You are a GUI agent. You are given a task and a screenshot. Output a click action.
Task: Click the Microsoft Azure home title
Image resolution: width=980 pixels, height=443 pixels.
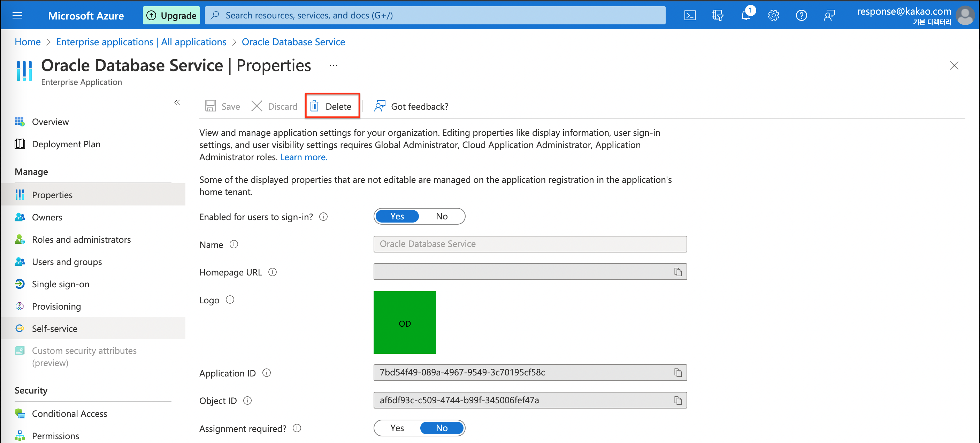pos(86,16)
